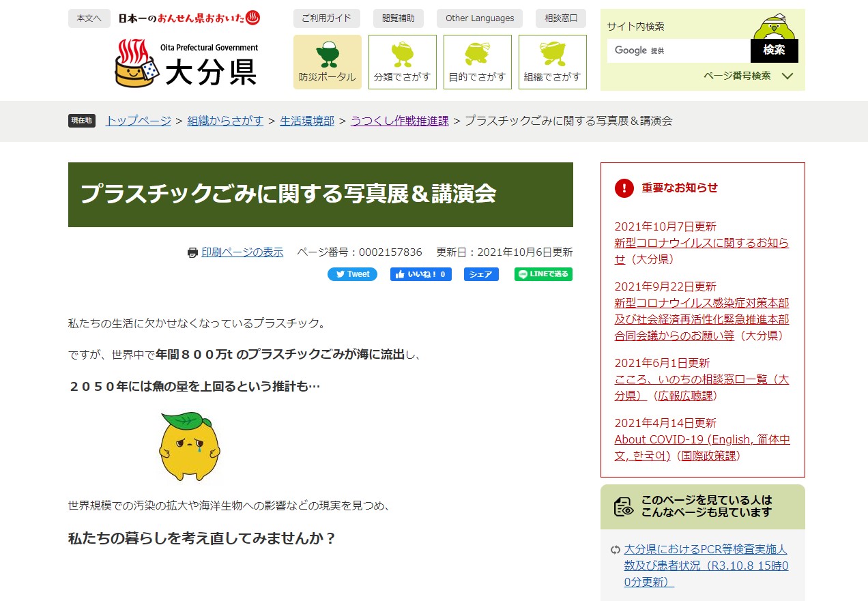The height and width of the screenshot is (601, 868).
Task: Go to the 相談窓口 consultation menu item
Action: [560, 18]
